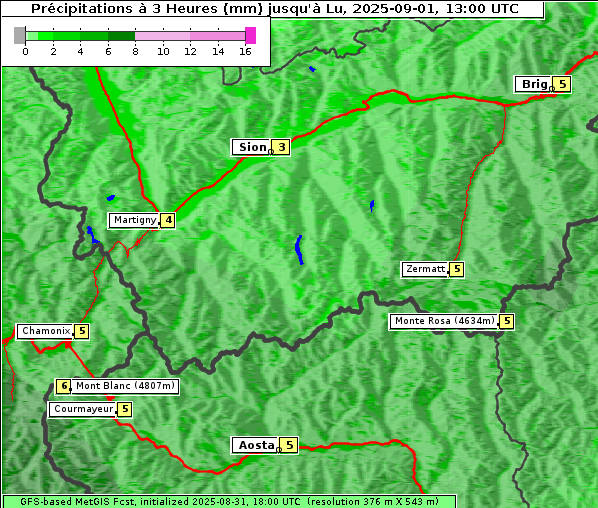
Task: Click the Monte Rosa (4634m) label
Action: (x=444, y=321)
